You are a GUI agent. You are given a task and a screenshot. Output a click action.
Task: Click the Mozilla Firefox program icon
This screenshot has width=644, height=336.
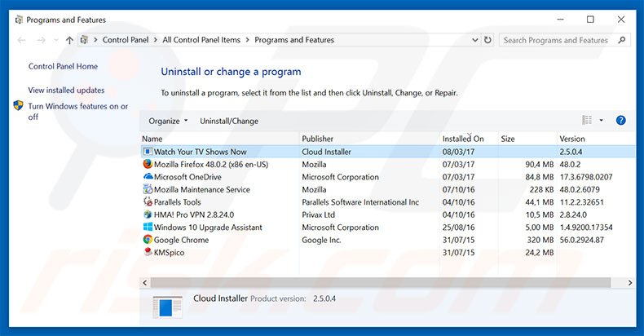[148, 164]
